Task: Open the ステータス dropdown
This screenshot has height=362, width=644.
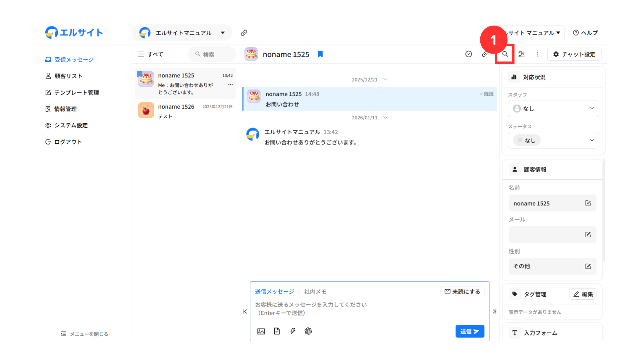Action: 553,140
